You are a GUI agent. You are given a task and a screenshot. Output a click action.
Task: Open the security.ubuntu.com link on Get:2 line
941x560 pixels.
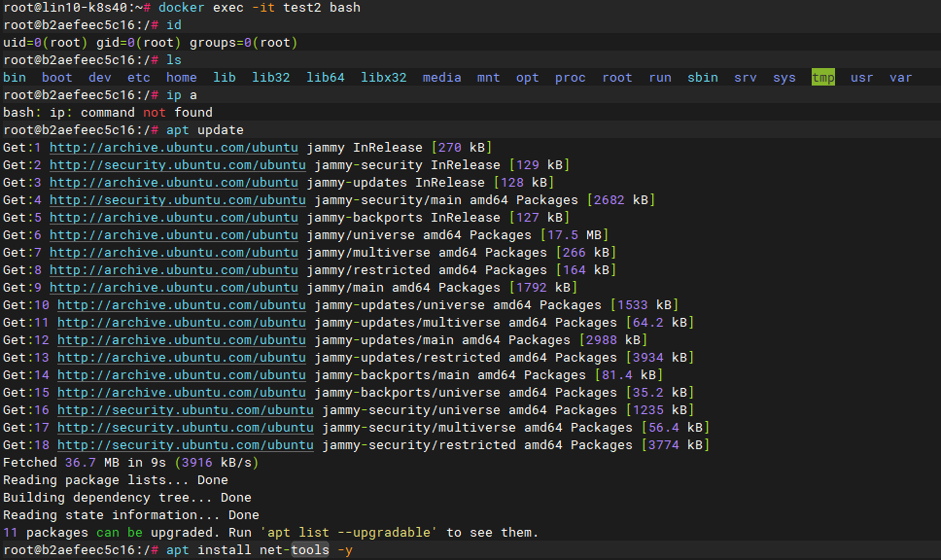(178, 165)
